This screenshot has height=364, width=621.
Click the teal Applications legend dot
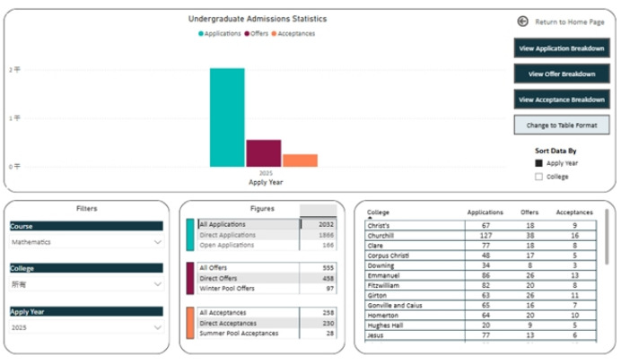click(201, 34)
